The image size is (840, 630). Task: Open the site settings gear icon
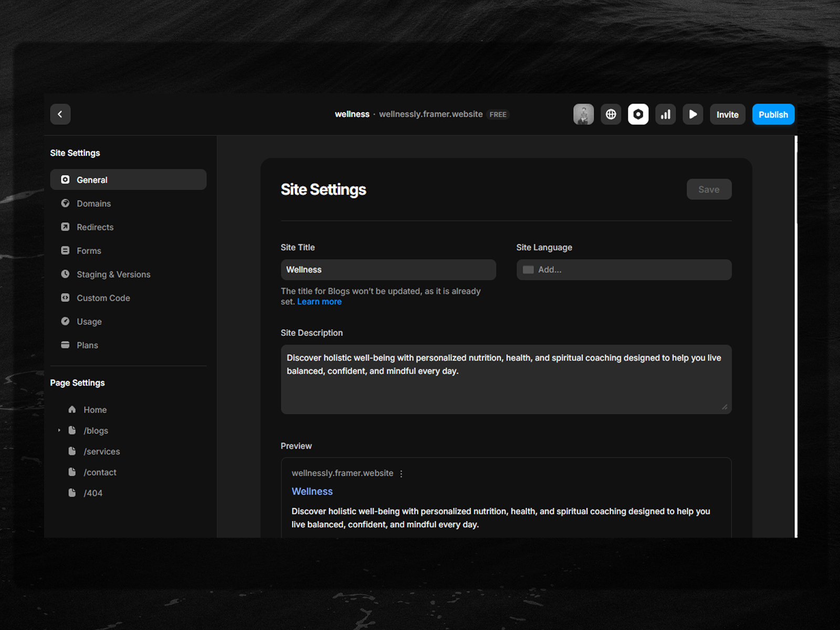click(638, 114)
